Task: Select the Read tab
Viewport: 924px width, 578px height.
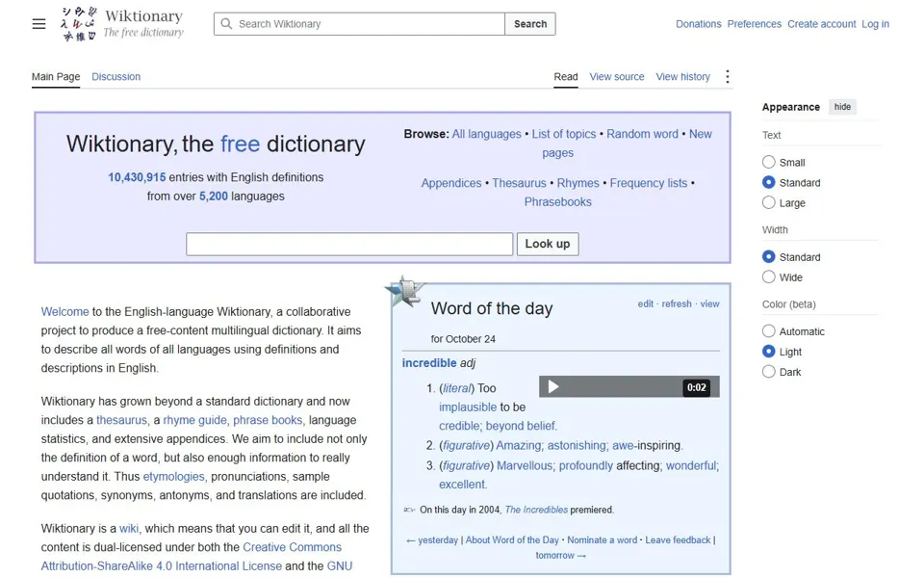Action: pos(566,77)
